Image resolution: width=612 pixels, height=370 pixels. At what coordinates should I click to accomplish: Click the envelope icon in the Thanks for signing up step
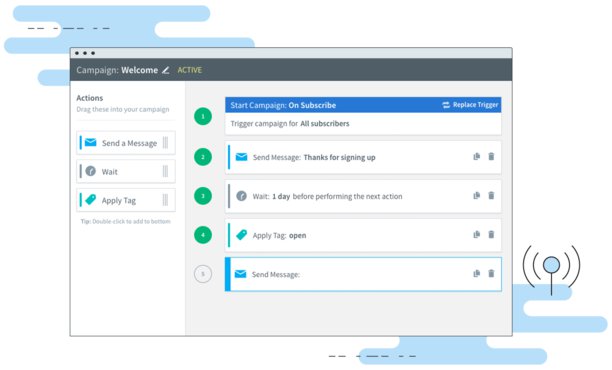242,157
